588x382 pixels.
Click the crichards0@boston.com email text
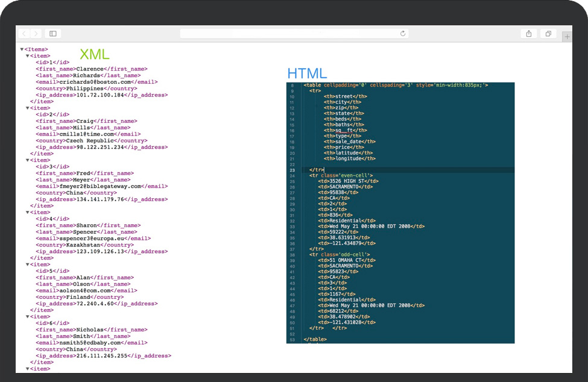pyautogui.click(x=95, y=82)
